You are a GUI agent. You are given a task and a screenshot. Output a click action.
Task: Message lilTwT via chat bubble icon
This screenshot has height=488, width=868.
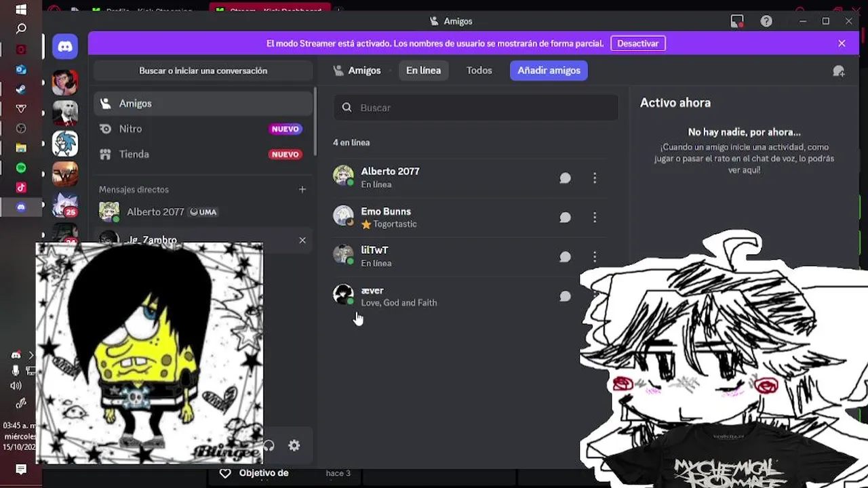565,257
